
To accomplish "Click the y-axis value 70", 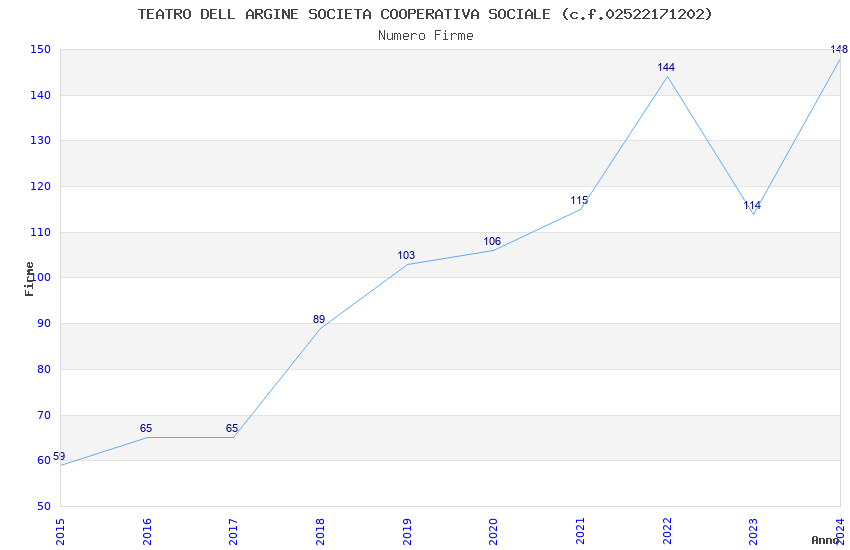I will tap(44, 416).
